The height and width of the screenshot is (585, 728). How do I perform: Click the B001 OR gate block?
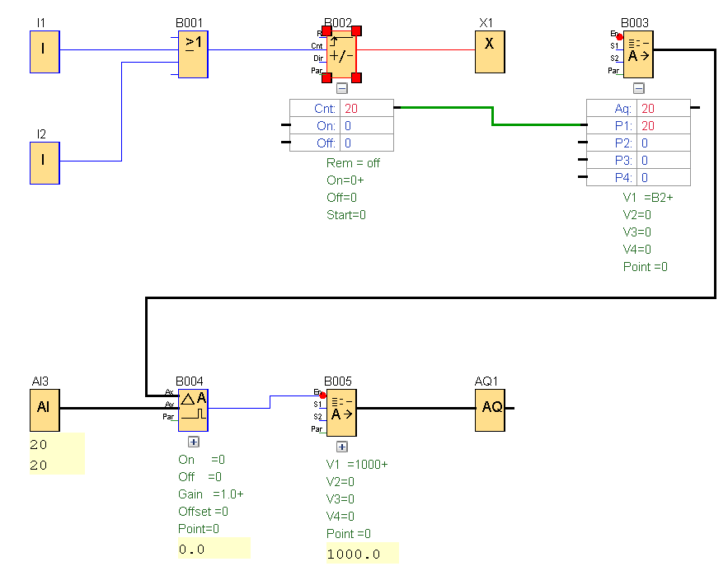click(x=193, y=54)
